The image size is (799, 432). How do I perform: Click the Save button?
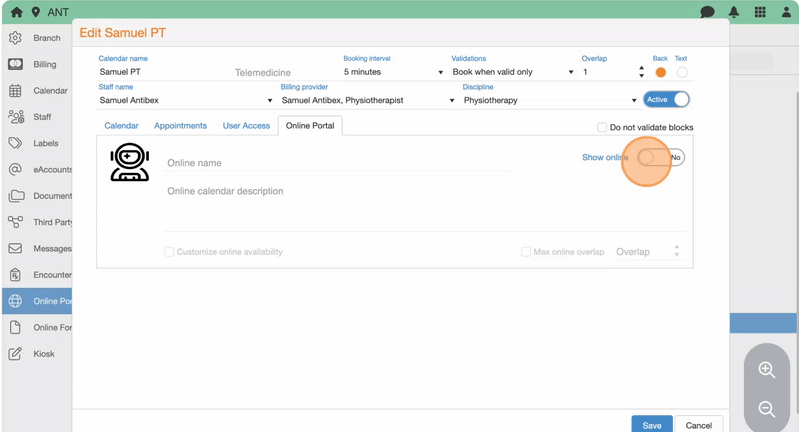coord(651,425)
